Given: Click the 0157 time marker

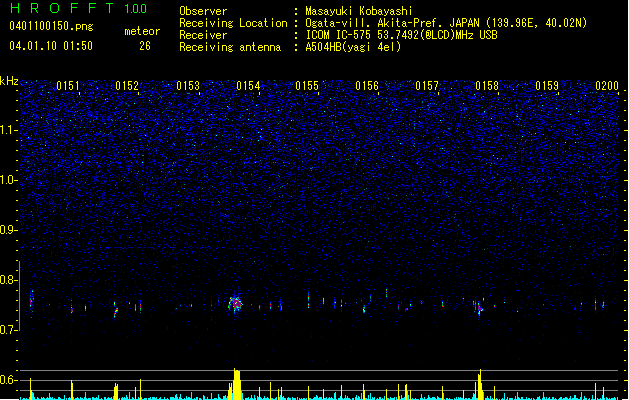Looking at the screenshot, I should click(427, 86).
